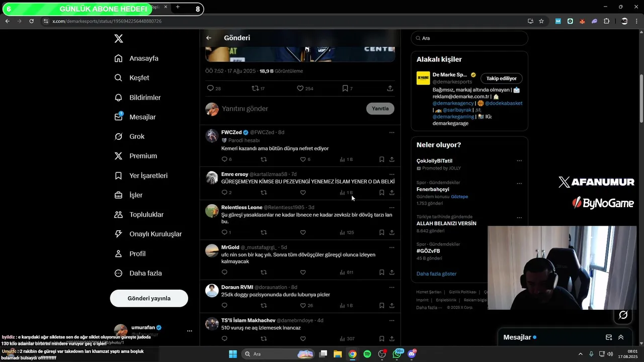Reload the page in Chrome

coord(31,21)
